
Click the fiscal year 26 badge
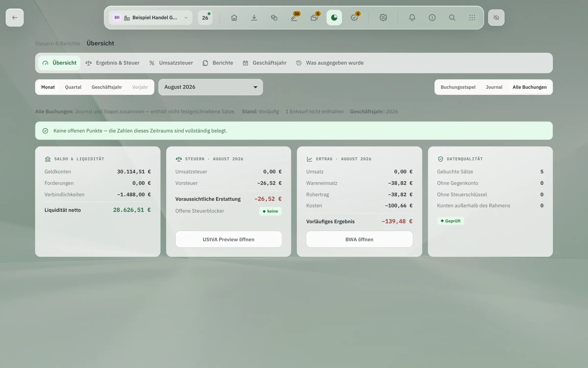[x=205, y=17]
